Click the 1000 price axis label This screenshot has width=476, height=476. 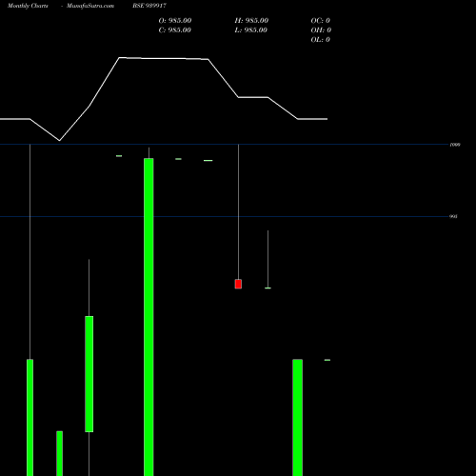[x=455, y=145]
